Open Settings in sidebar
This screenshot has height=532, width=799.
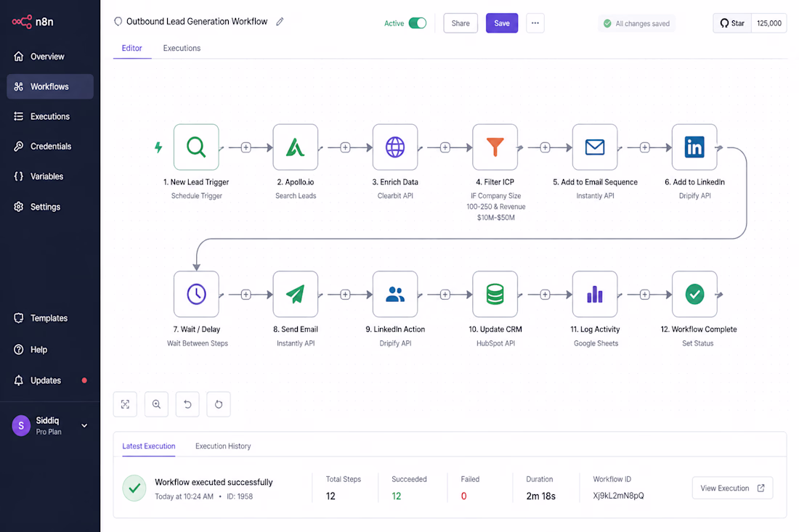pyautogui.click(x=50, y=207)
